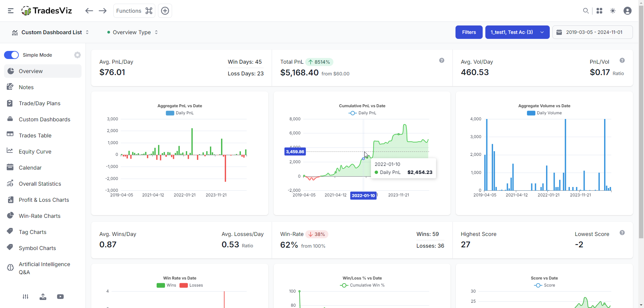Open Notes from the sidebar

click(43, 87)
